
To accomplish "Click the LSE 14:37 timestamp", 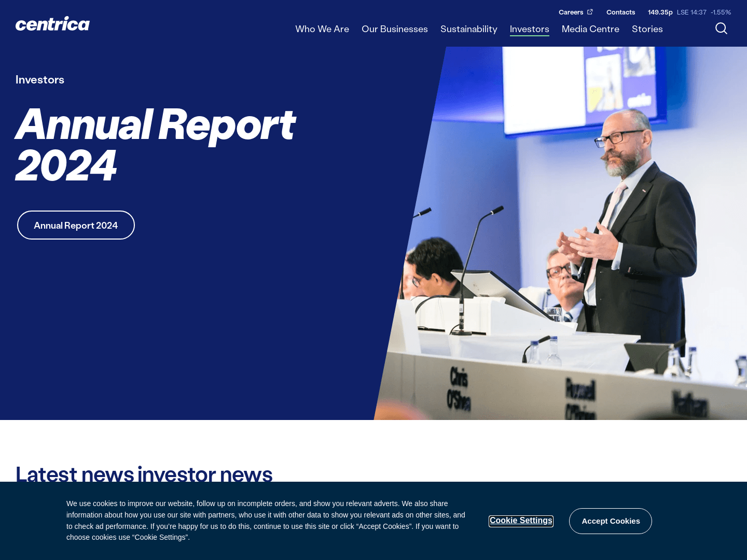I will click(691, 12).
